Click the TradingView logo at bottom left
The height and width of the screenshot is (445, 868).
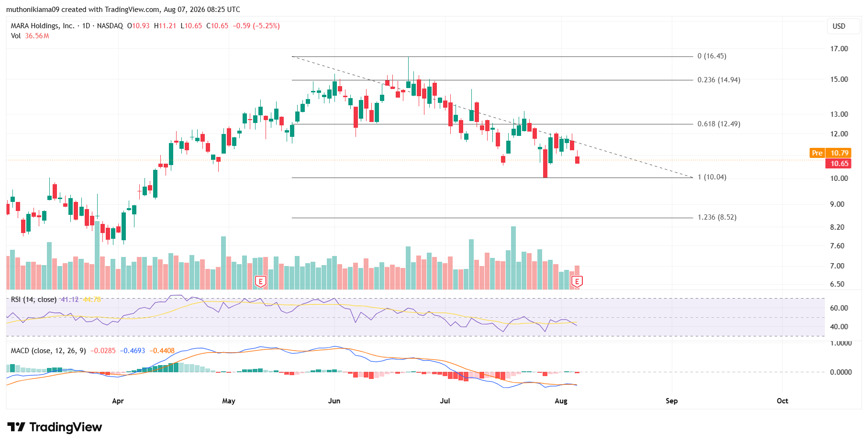click(55, 427)
